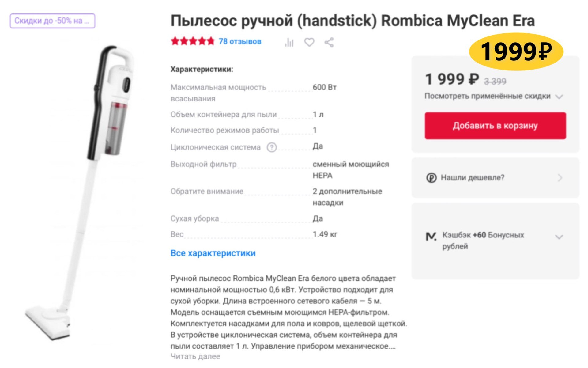
Task: Open Все характеристики
Action: click(213, 253)
